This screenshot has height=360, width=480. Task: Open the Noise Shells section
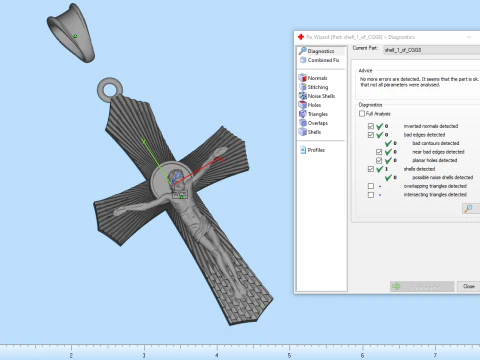tap(317, 96)
